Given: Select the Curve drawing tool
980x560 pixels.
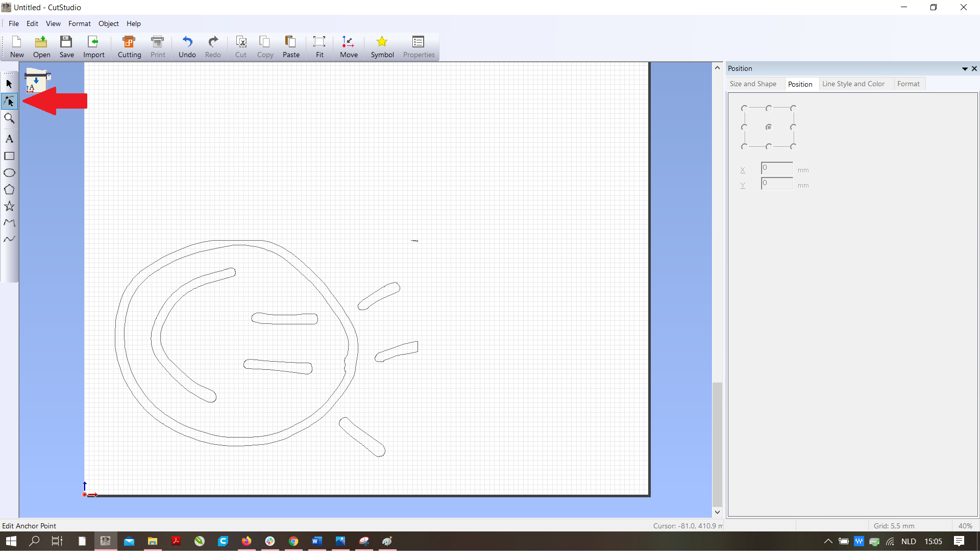Looking at the screenshot, I should coord(9,239).
